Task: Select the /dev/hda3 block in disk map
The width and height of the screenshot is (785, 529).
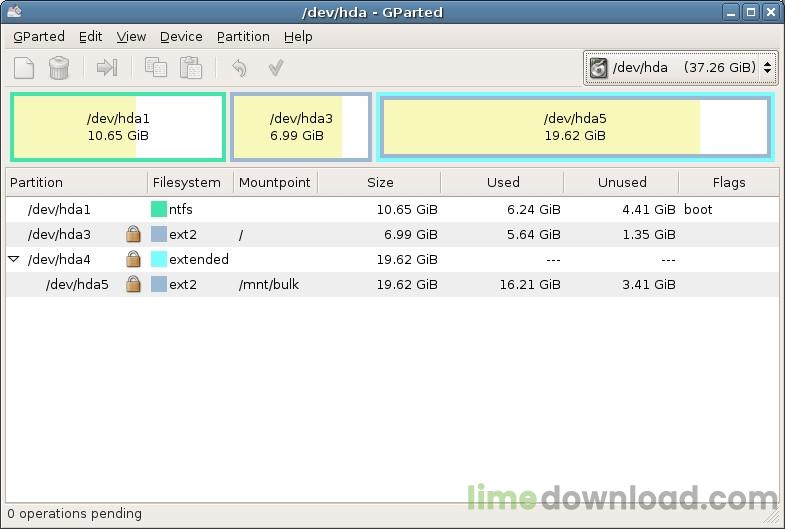Action: point(301,127)
